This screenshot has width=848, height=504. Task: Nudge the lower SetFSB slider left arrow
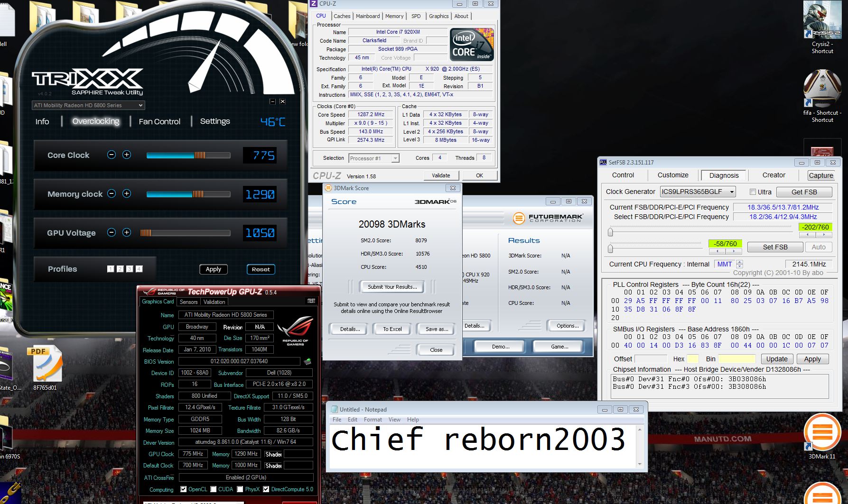[717, 251]
